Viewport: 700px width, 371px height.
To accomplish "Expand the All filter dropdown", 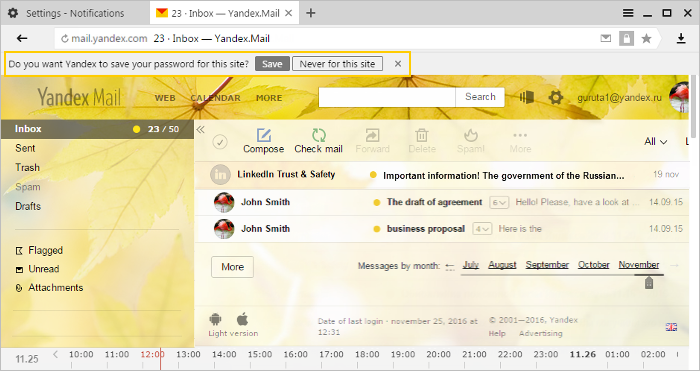I will 656,142.
